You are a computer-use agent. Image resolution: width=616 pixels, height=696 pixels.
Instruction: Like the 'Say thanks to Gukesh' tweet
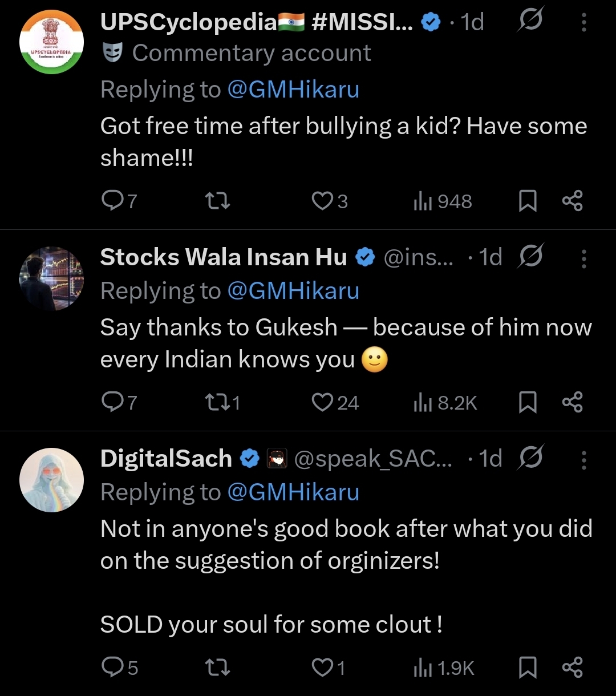pyautogui.click(x=323, y=403)
